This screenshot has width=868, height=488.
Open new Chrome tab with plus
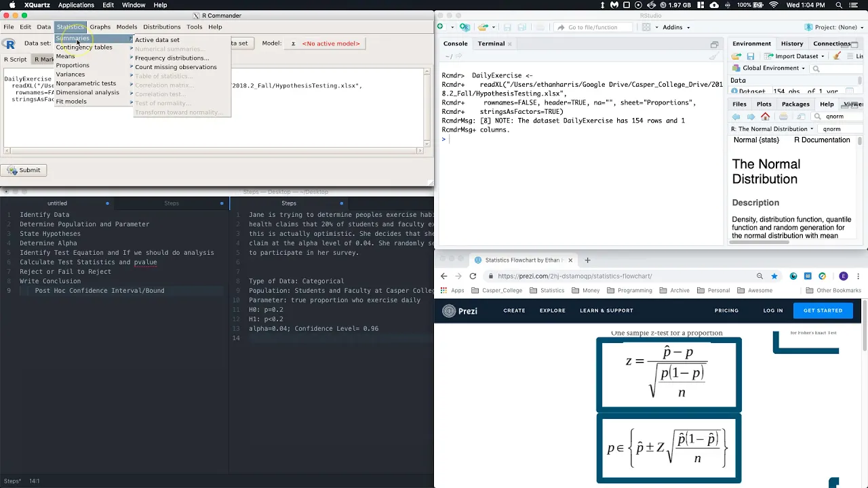coord(587,260)
